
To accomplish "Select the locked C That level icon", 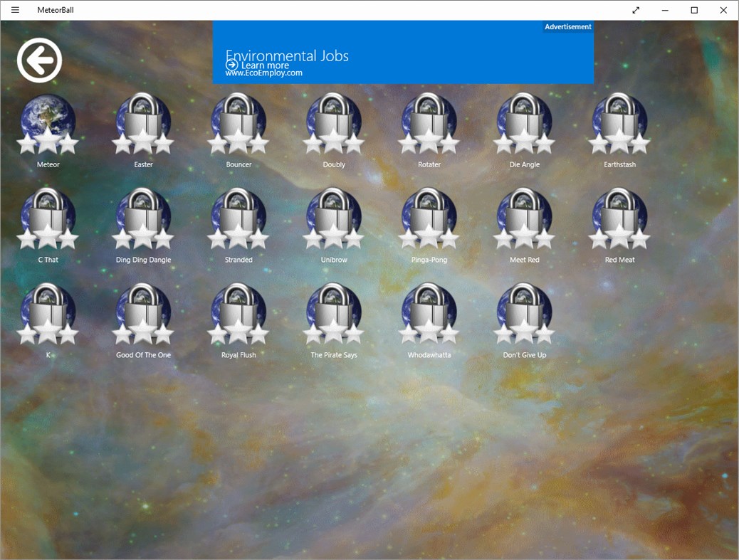I will (48, 219).
